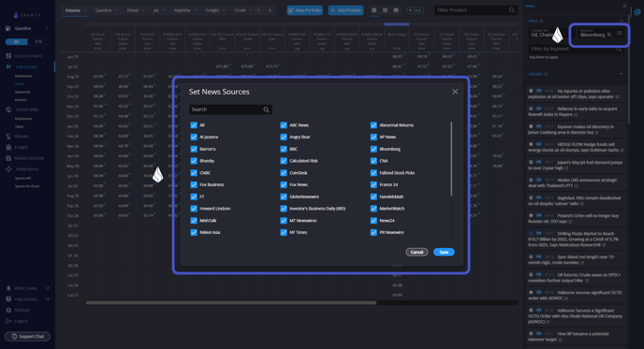
Task: Open the Freight tab dropdown arrow
Action: 225,10
